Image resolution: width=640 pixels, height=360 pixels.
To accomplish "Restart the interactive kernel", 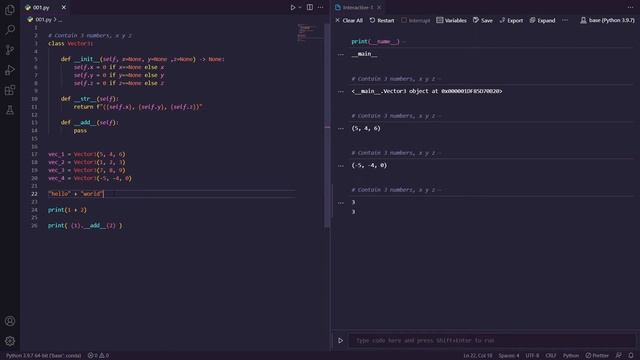I will 382,20.
